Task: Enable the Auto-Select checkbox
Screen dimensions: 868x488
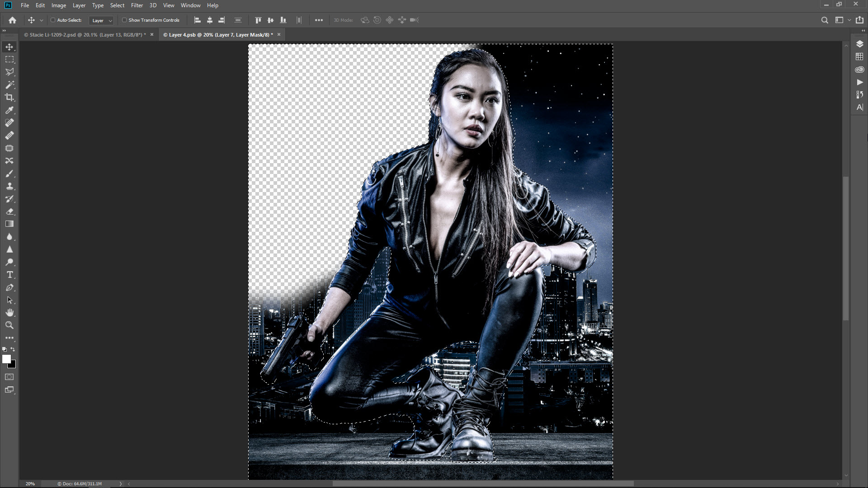Action: pos(53,20)
